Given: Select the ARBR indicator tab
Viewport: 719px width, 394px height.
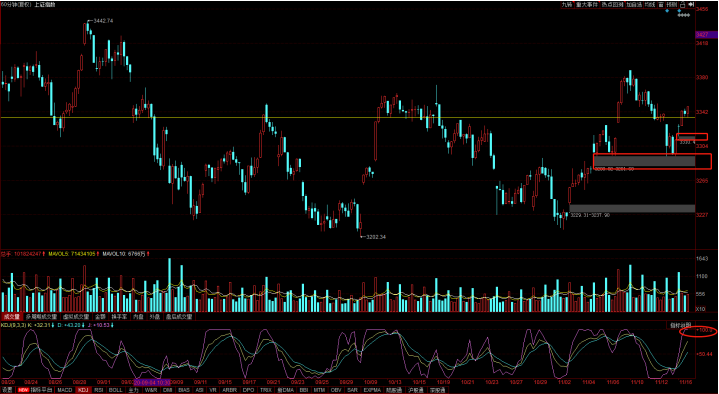Looking at the screenshot, I should [x=230, y=390].
